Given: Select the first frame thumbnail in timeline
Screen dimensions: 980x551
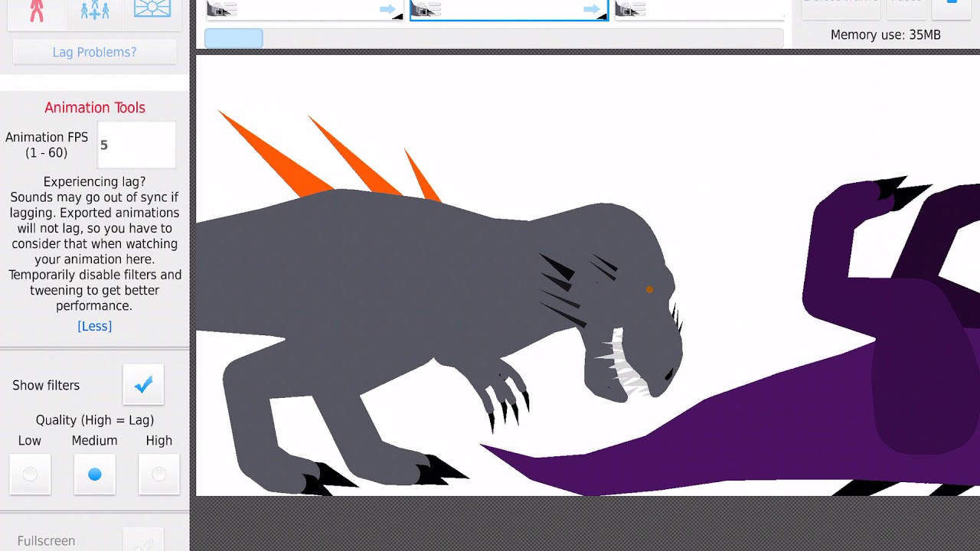Looking at the screenshot, I should click(x=304, y=10).
